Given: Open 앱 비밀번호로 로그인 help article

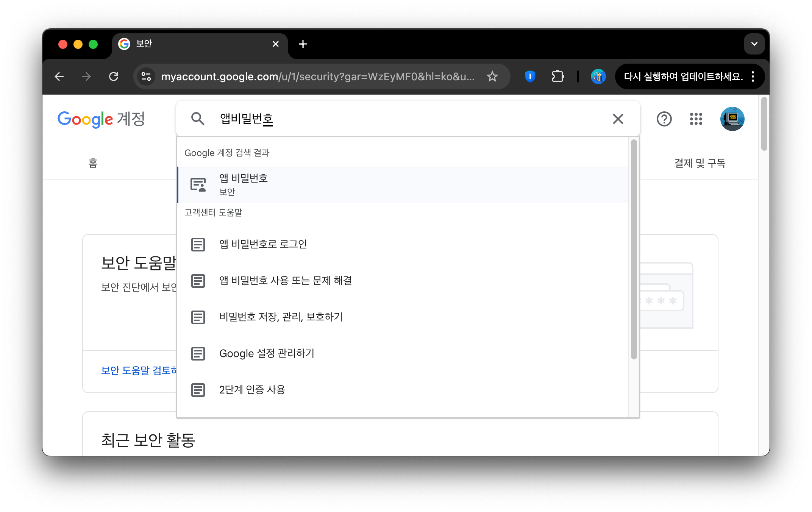Looking at the screenshot, I should pos(263,244).
